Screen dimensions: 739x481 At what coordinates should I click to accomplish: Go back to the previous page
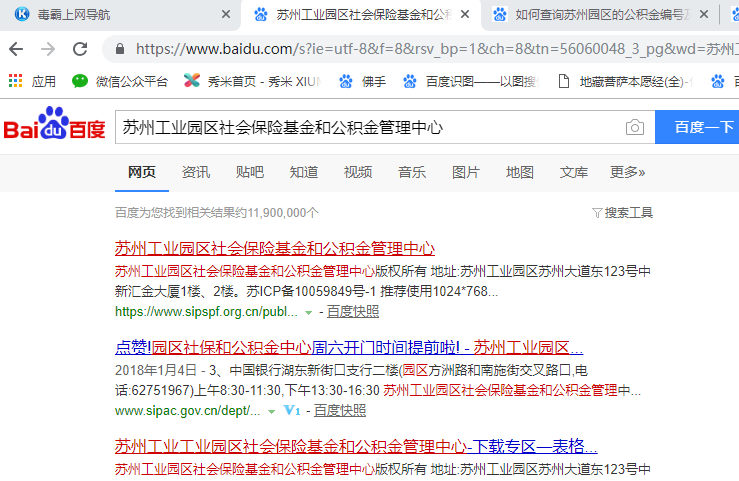[16, 49]
